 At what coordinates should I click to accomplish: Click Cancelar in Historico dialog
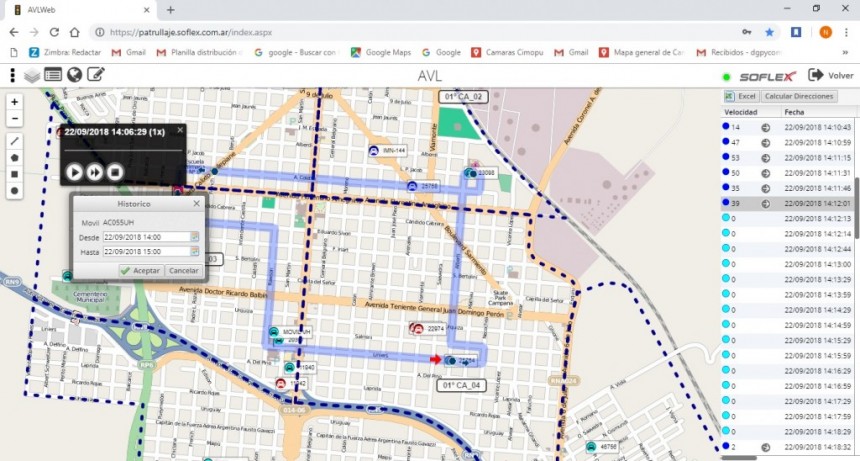pyautogui.click(x=183, y=270)
